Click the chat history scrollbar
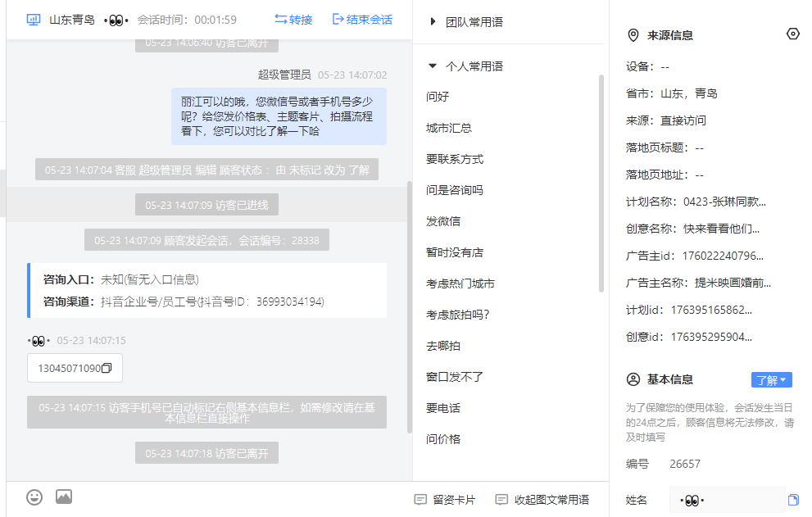812x517 pixels. click(409, 306)
